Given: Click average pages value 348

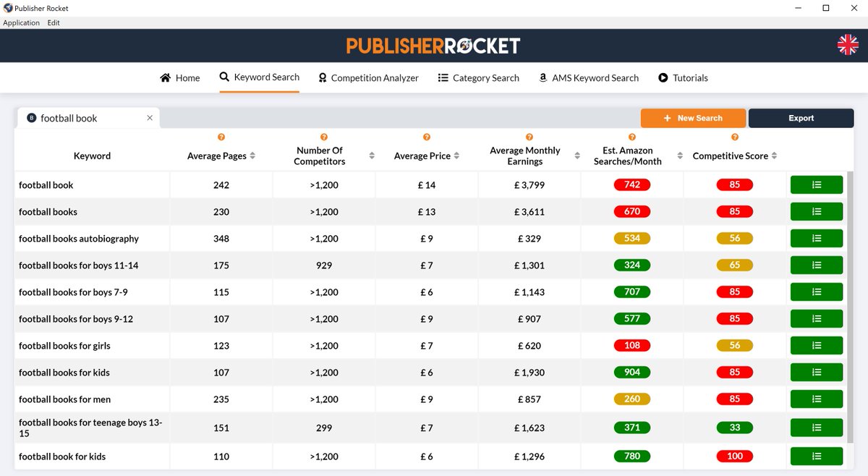Looking at the screenshot, I should coord(221,239).
